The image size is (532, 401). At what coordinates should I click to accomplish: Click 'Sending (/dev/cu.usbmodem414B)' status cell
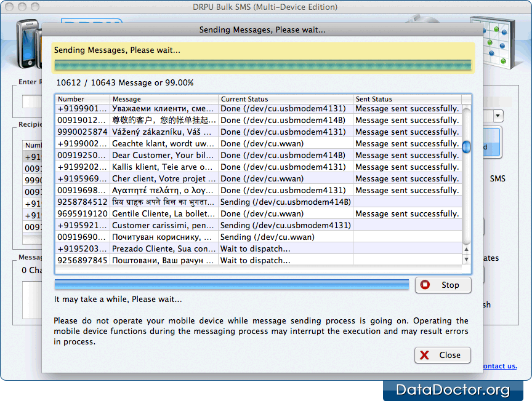[x=285, y=202]
